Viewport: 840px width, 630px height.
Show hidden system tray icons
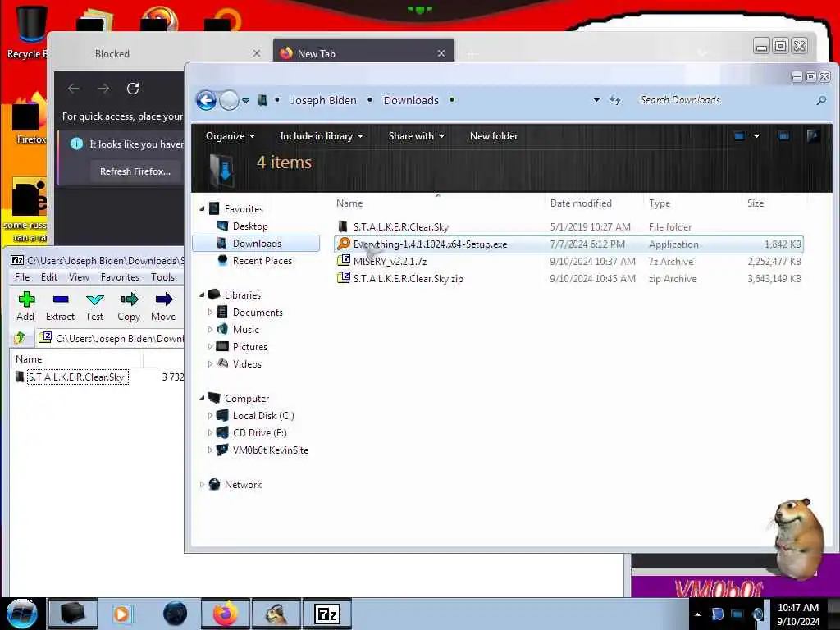click(697, 614)
